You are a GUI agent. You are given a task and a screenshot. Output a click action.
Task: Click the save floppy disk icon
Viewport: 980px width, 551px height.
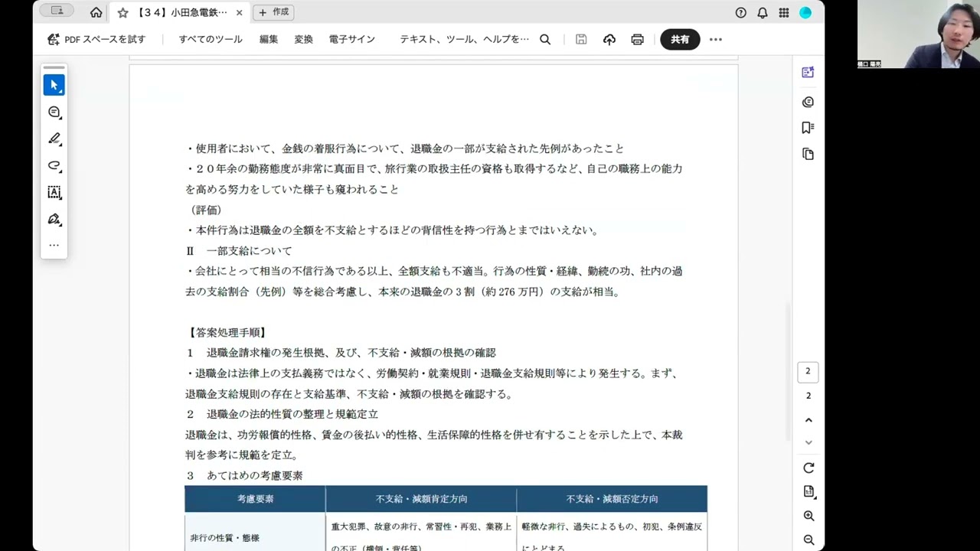click(581, 39)
